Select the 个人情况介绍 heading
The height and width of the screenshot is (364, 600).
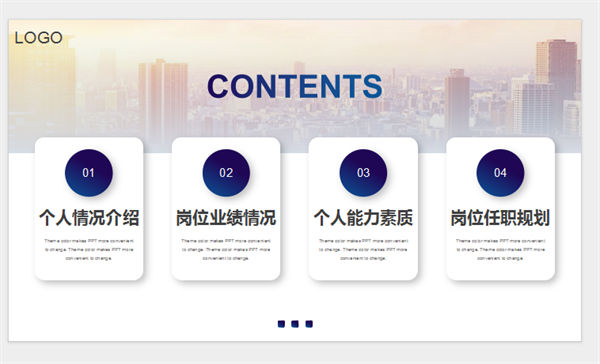pyautogui.click(x=89, y=217)
